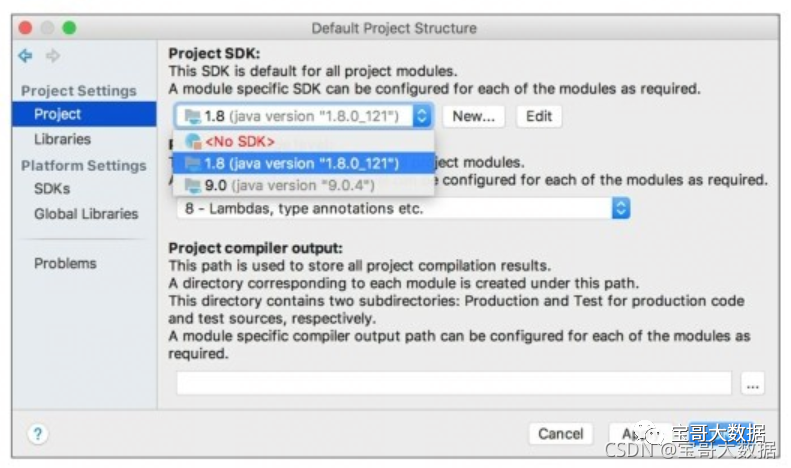This screenshot has width=791, height=468.
Task: Select 1.8 java version 1.8.0_121 option
Action: click(304, 163)
